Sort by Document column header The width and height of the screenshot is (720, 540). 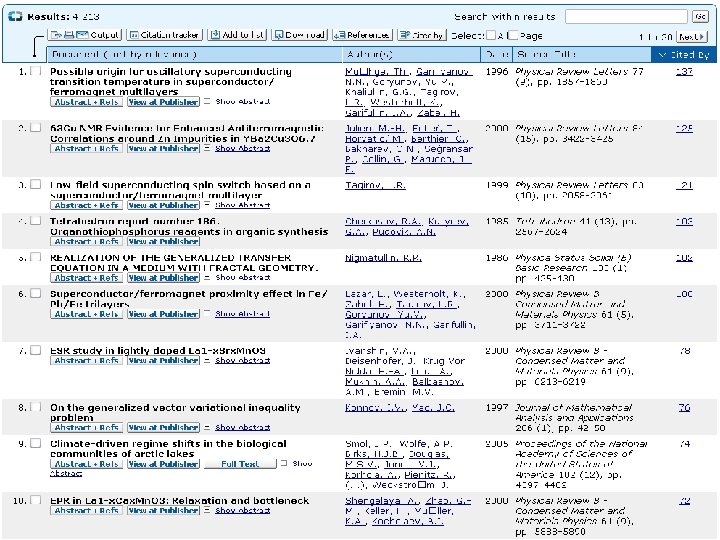[194, 55]
